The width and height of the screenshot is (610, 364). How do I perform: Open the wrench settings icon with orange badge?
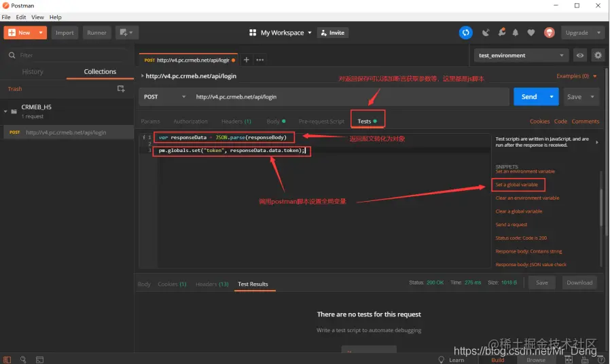pyautogui.click(x=502, y=33)
